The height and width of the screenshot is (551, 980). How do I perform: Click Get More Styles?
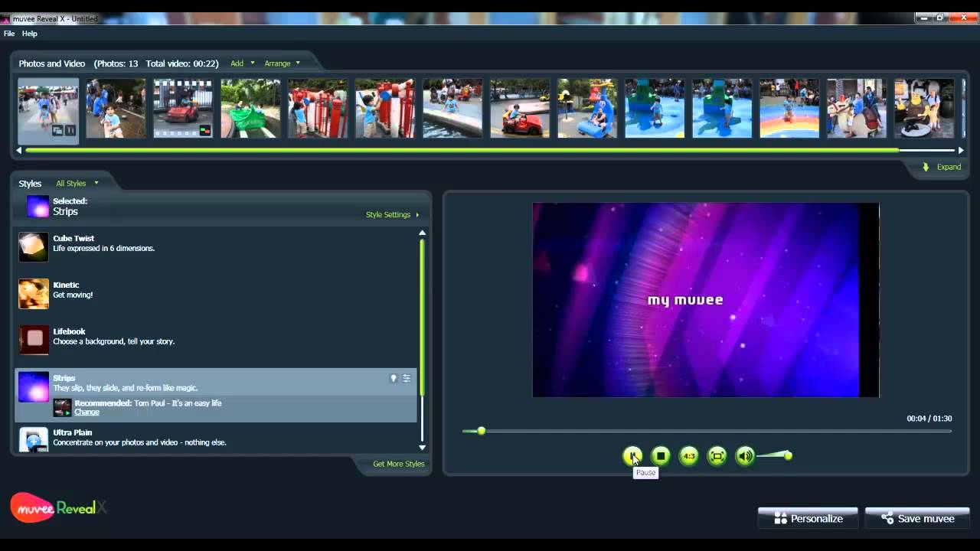tap(398, 464)
